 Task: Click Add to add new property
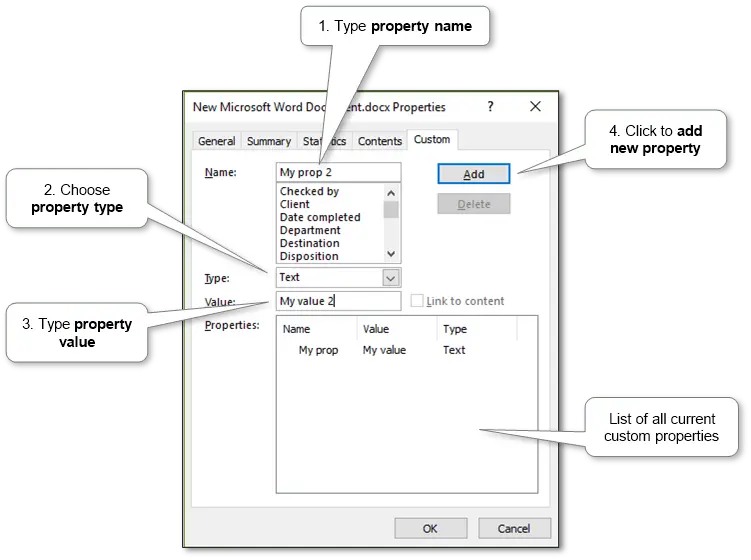(474, 174)
